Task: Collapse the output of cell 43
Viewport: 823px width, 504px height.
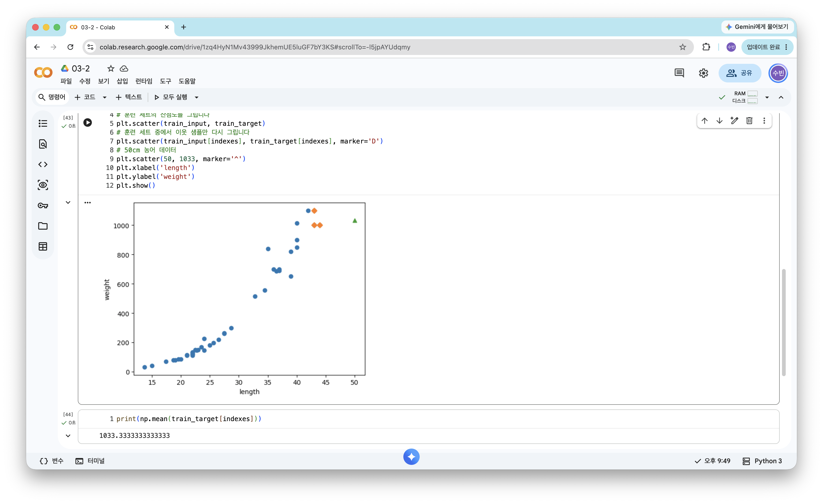Action: click(68, 203)
